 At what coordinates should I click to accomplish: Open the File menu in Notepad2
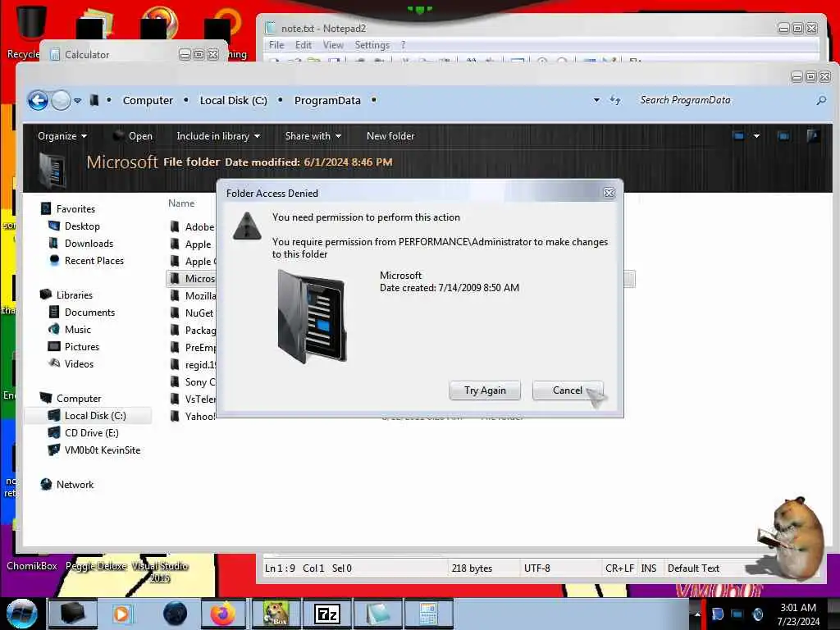click(276, 45)
